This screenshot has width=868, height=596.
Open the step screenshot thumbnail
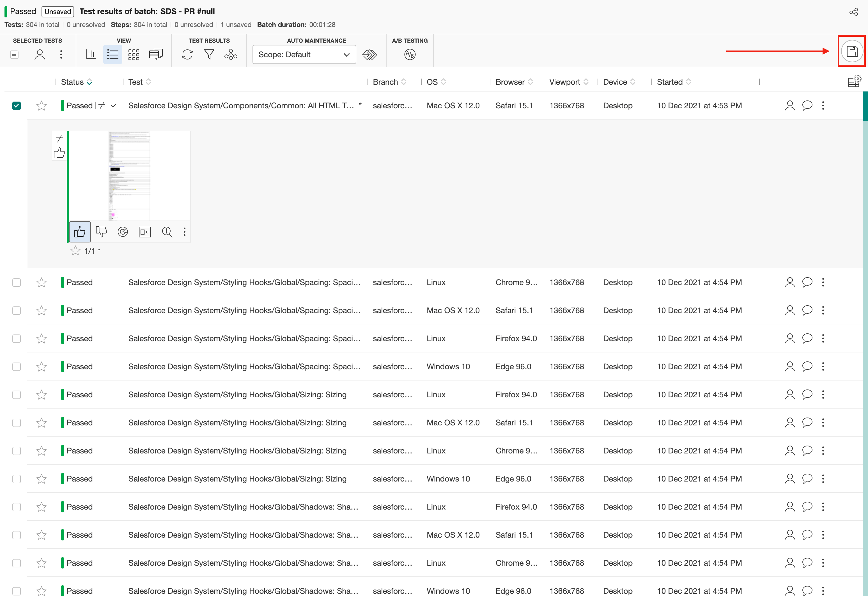tap(129, 176)
